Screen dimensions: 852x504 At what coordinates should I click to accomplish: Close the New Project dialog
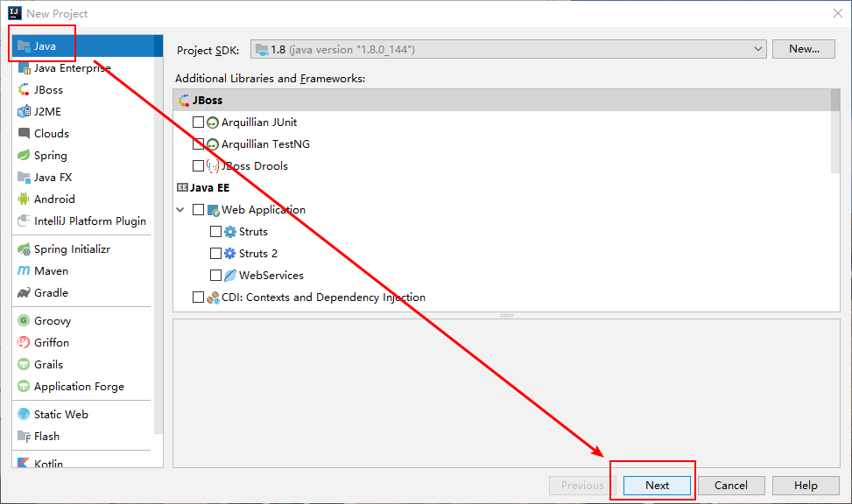pos(838,13)
